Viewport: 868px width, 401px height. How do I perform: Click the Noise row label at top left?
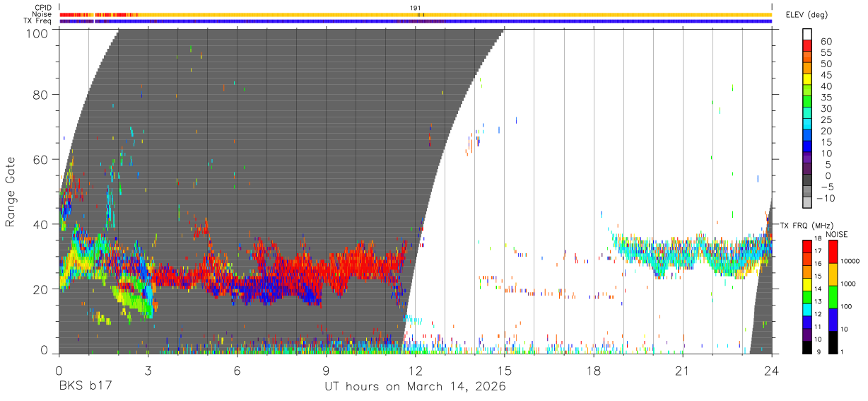click(42, 14)
